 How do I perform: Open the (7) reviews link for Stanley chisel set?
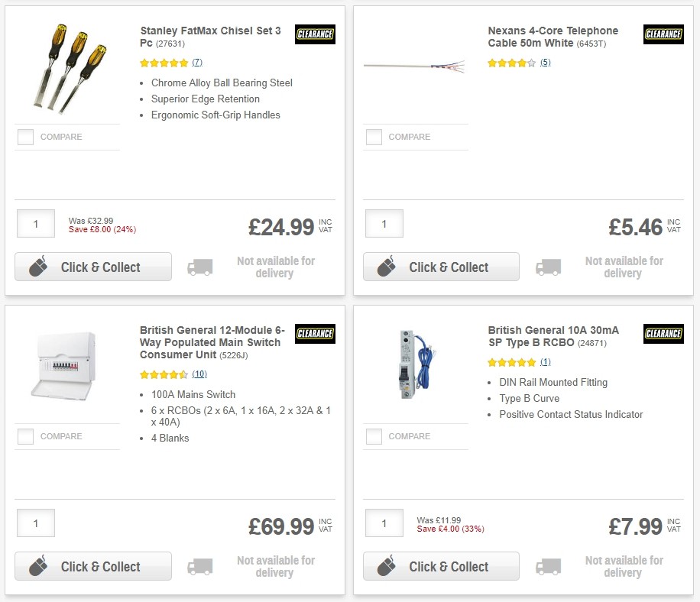tap(196, 63)
